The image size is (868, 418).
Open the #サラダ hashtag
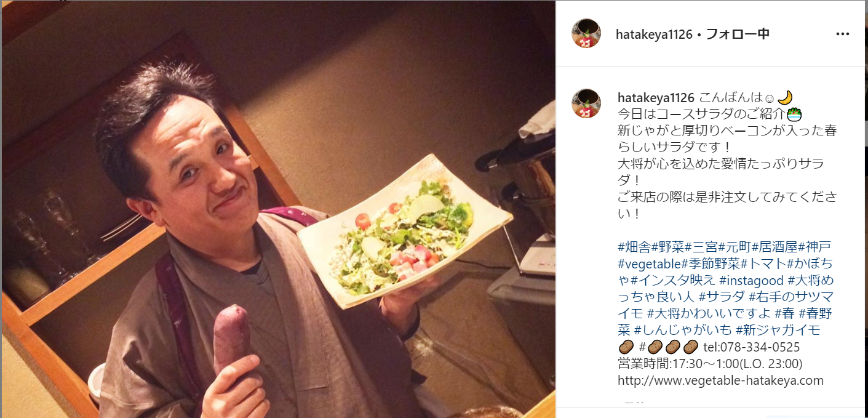[722, 297]
